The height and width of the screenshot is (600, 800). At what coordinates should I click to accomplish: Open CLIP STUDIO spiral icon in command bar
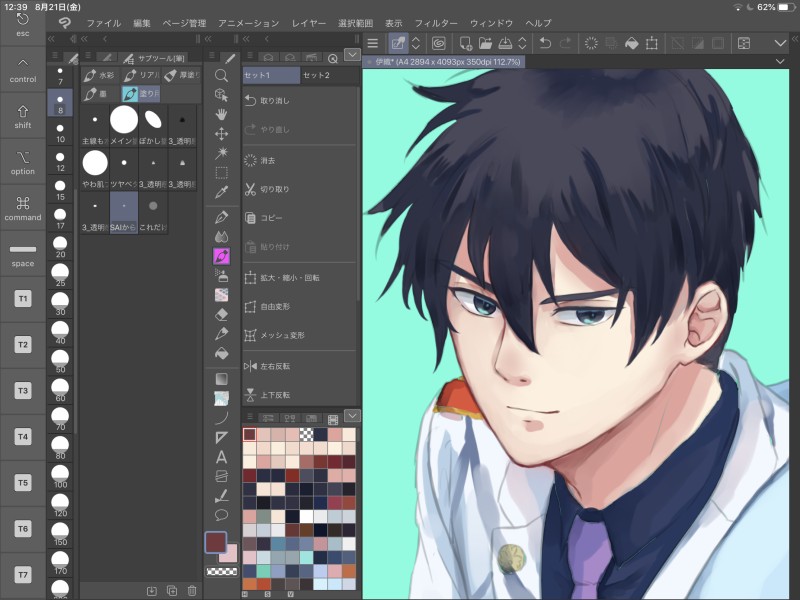coord(438,43)
